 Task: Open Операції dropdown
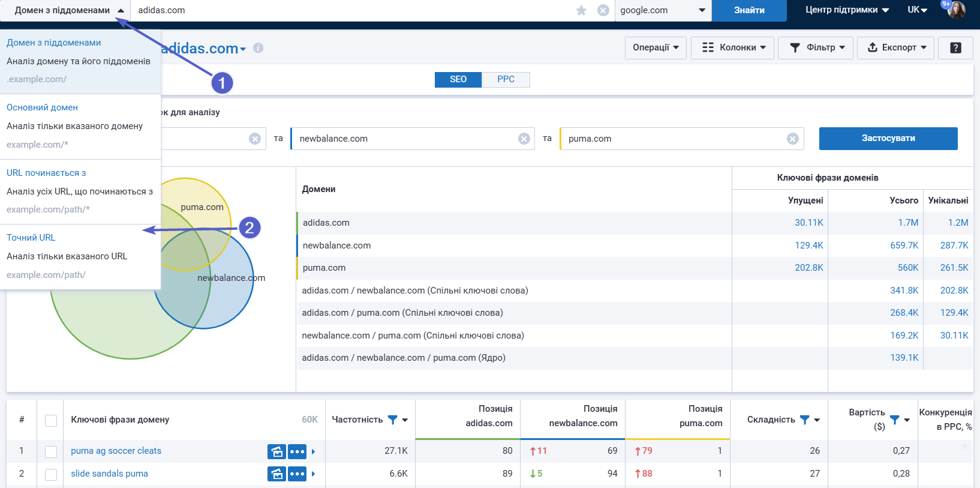tap(656, 48)
